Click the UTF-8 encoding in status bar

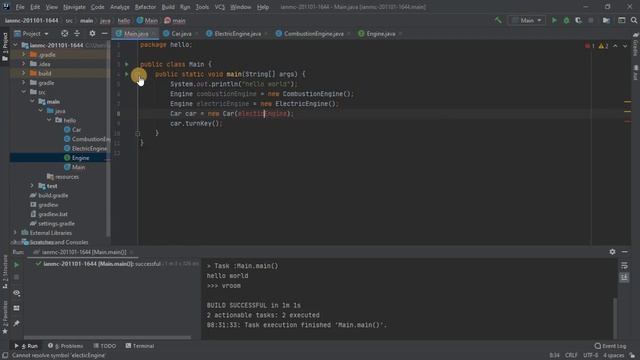coord(591,355)
